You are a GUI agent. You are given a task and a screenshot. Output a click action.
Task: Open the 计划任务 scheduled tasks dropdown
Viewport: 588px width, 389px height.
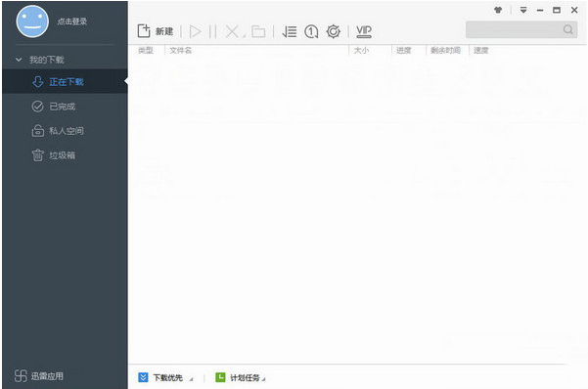click(241, 377)
